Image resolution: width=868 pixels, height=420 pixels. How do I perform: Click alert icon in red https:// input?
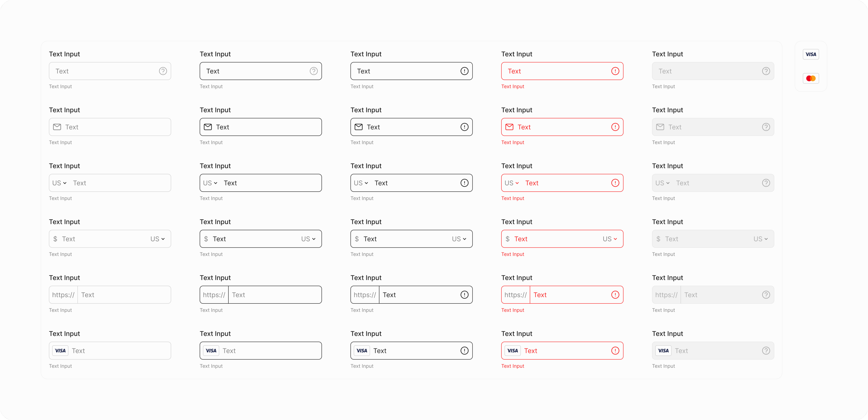(615, 295)
